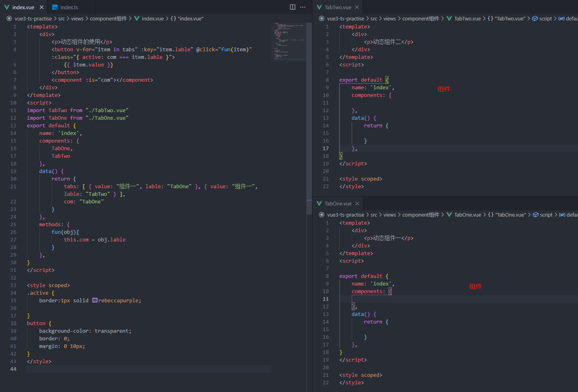
Task: Click "index.vue" symbol in left breadcrumb
Action: tap(190, 18)
